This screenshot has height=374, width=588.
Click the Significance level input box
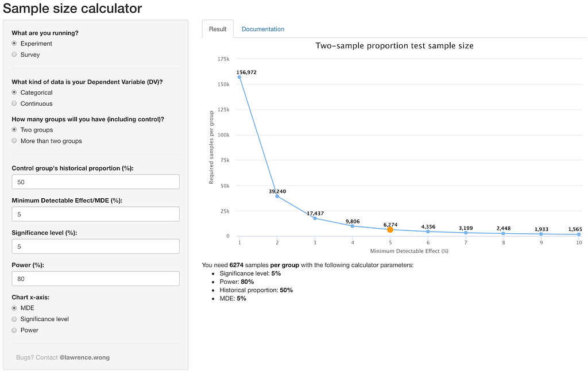(95, 246)
